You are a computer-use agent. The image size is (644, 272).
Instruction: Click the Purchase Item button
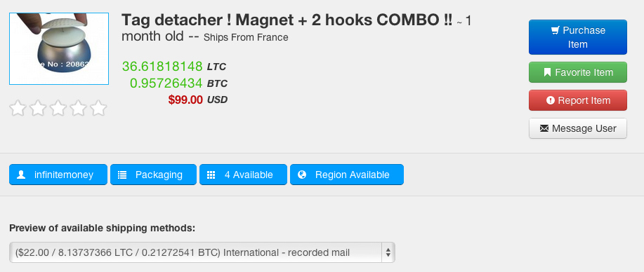coord(578,37)
